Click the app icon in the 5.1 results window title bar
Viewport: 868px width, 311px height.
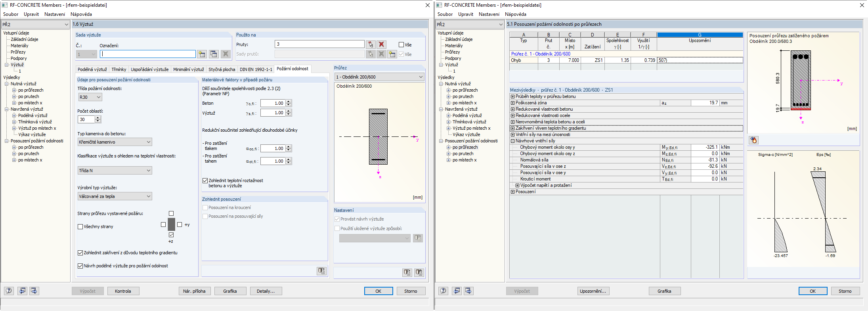[439, 5]
